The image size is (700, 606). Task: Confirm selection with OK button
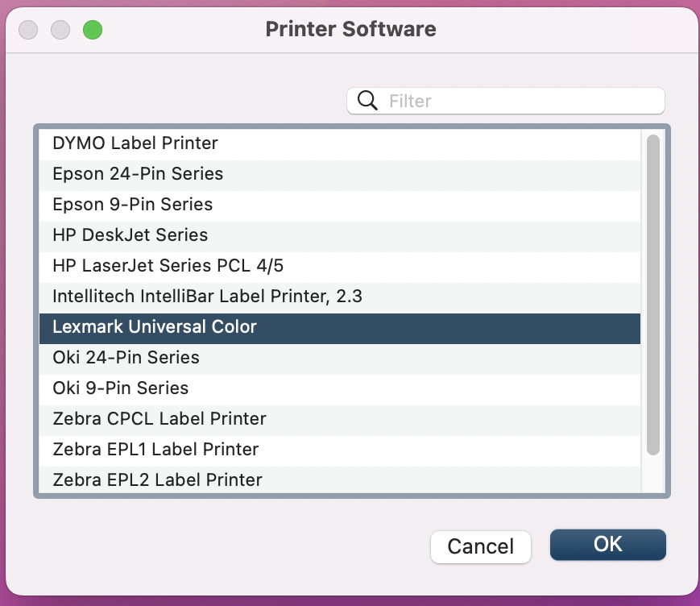[x=607, y=545]
